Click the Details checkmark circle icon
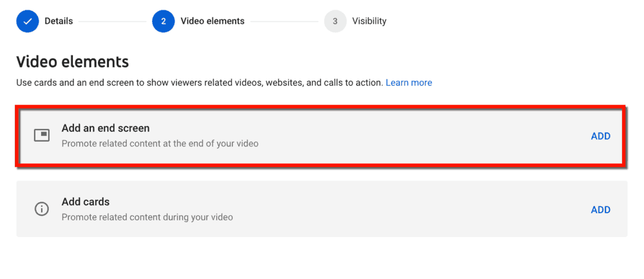644x279 pixels. pos(28,21)
